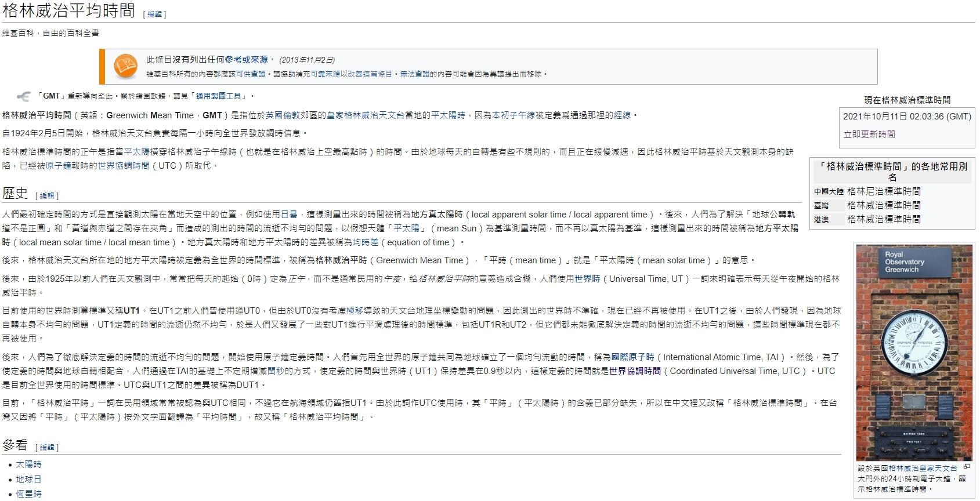Click the redirect arrow icon beside the GMT hatnote
Viewport: 980px width, 501px height.
24,96
